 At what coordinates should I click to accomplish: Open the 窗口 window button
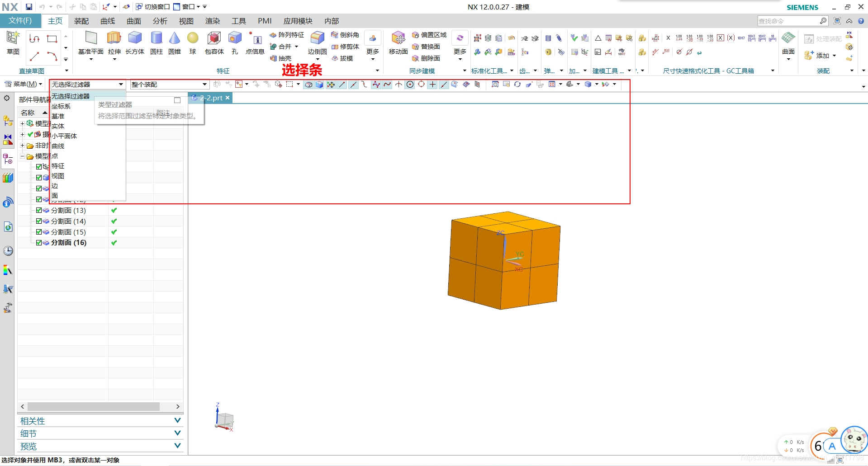[187, 7]
